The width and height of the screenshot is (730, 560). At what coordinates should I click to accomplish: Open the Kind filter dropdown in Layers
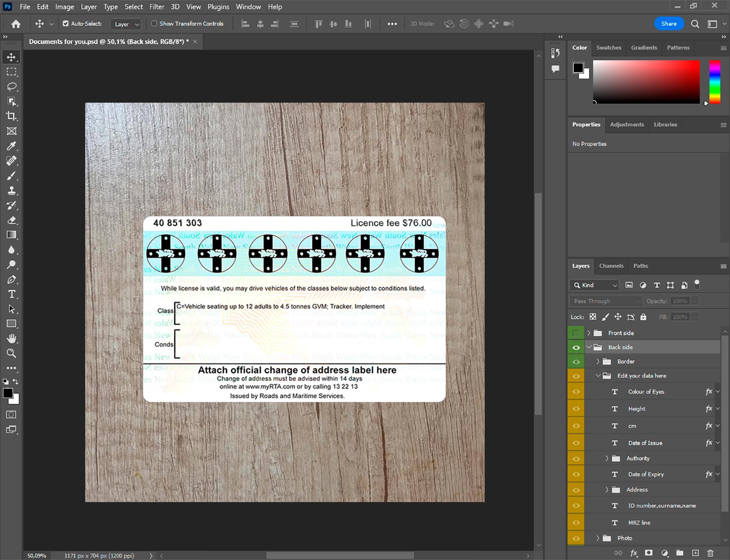tap(595, 285)
